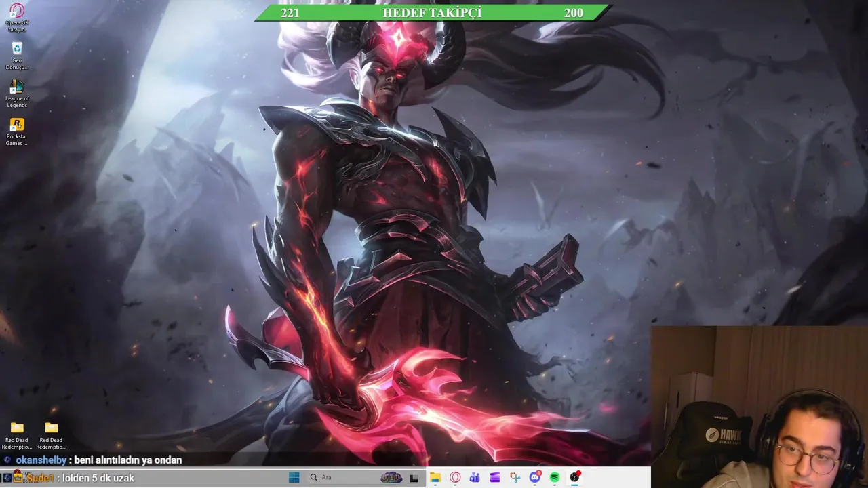
Task: Open Microsoft Teams from the taskbar
Action: click(x=475, y=478)
